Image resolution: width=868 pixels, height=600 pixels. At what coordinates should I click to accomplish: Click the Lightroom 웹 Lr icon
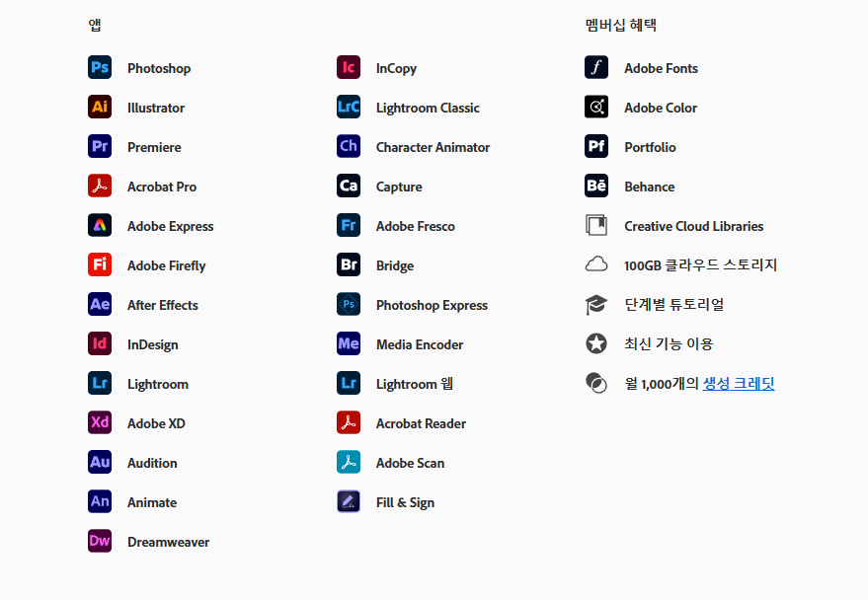pos(349,383)
